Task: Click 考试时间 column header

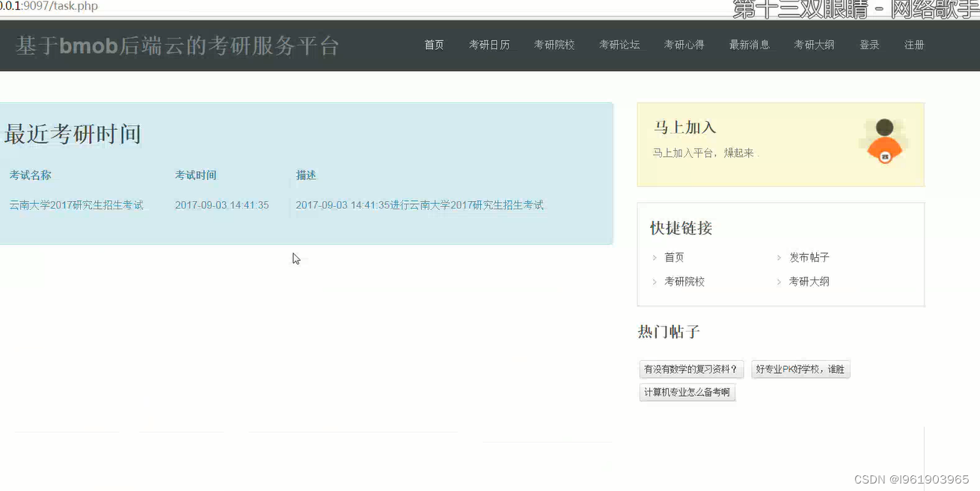Action: pos(196,175)
